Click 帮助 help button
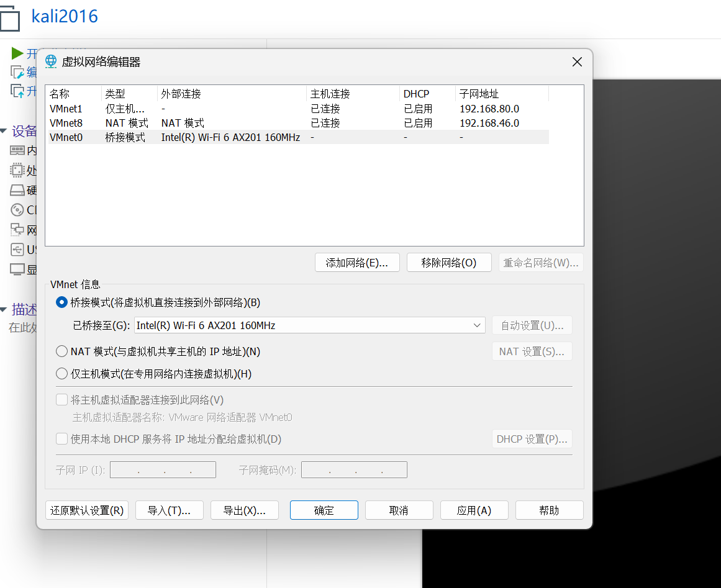The height and width of the screenshot is (588, 721). 550,510
